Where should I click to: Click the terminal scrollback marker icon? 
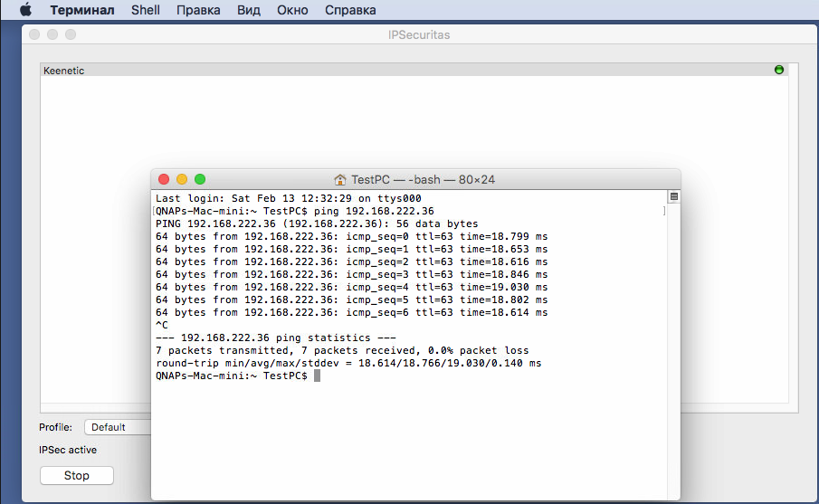click(674, 196)
